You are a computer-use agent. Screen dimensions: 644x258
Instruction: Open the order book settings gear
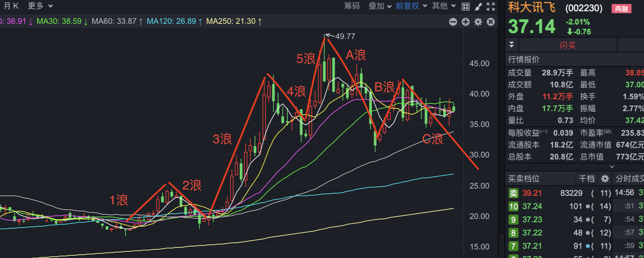point(605,179)
